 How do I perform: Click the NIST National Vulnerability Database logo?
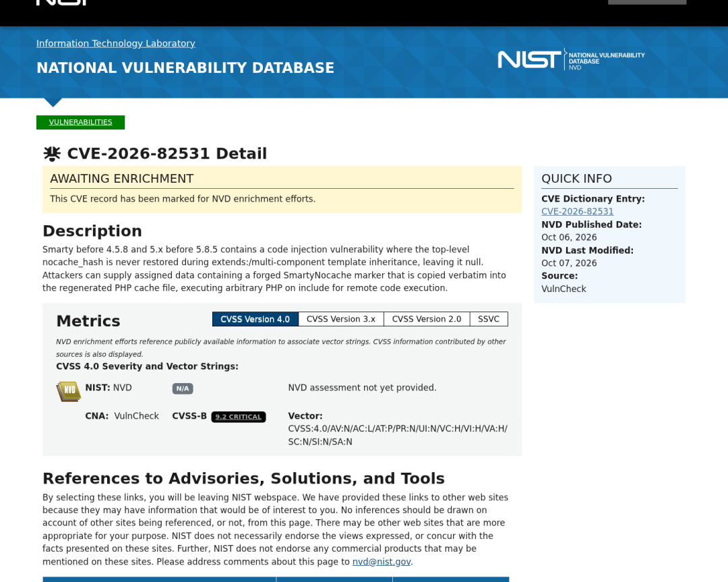pos(571,60)
